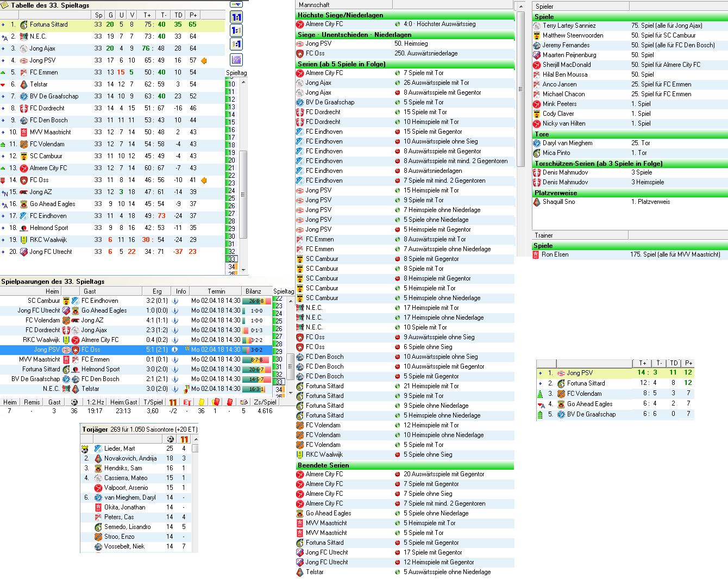The width and height of the screenshot is (728, 579).
Task: Click the Almere City FC crest under Höchste Siege
Action: coord(300,24)
